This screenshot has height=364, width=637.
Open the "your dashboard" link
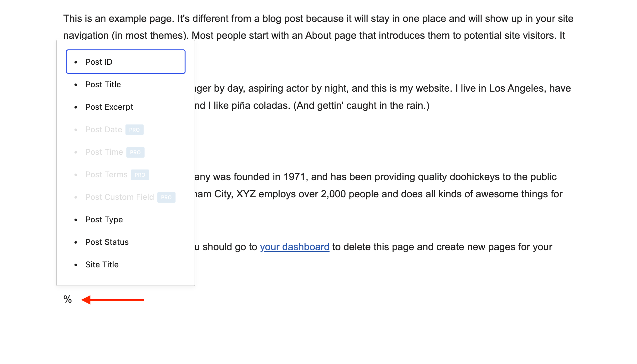pyautogui.click(x=294, y=247)
